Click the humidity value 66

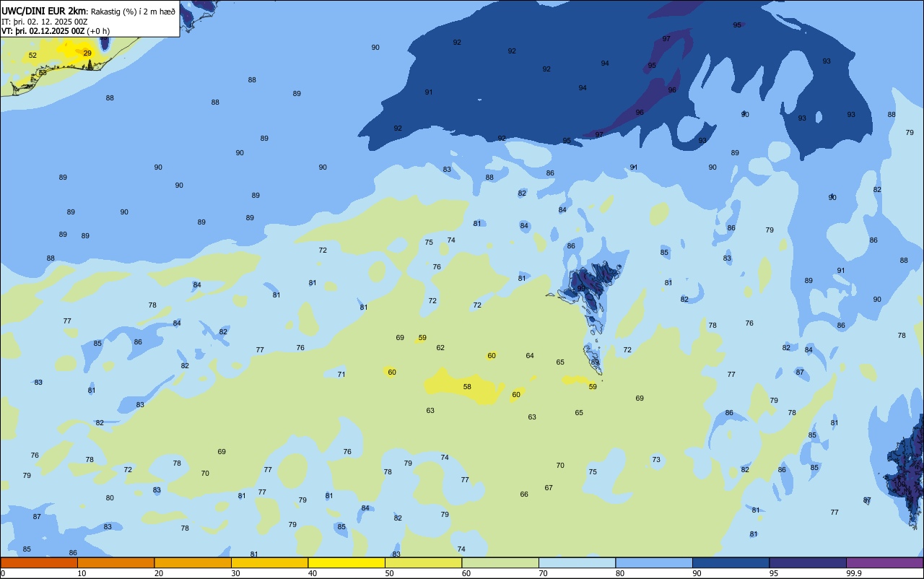click(524, 495)
